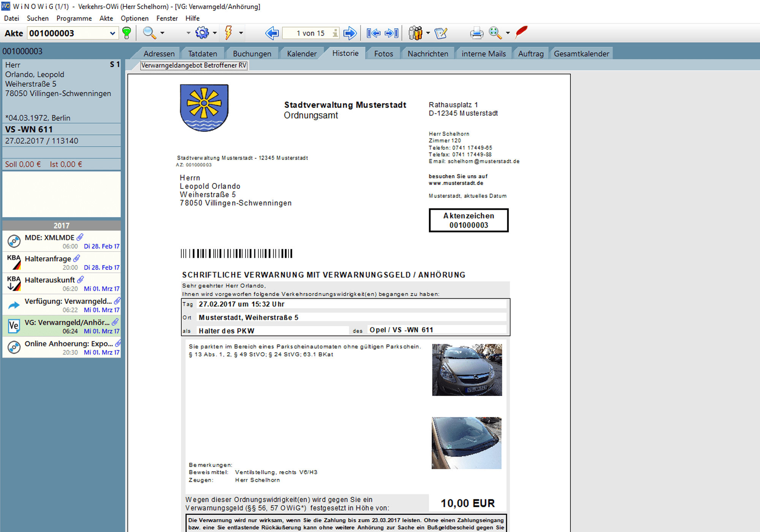
Task: Click the Opel front photo thumbnail
Action: [467, 370]
